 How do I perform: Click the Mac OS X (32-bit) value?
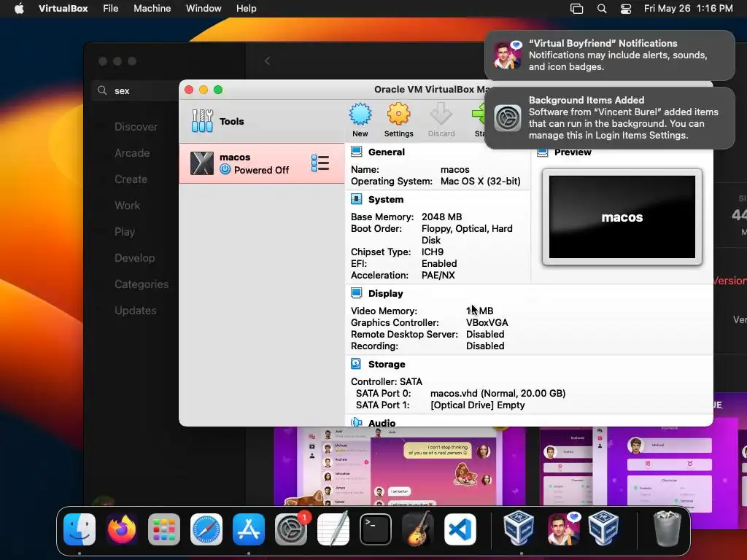click(480, 182)
